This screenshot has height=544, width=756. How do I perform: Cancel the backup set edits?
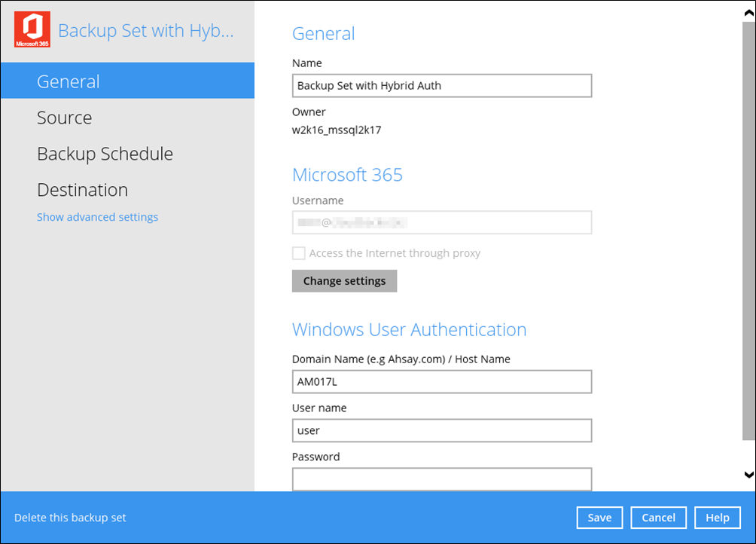[658, 518]
